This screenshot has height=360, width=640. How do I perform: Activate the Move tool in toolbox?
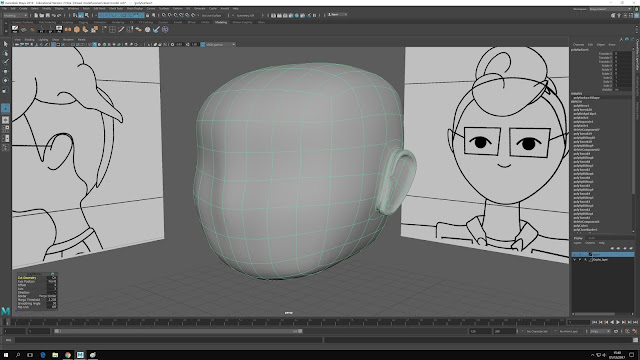[x=5, y=71]
